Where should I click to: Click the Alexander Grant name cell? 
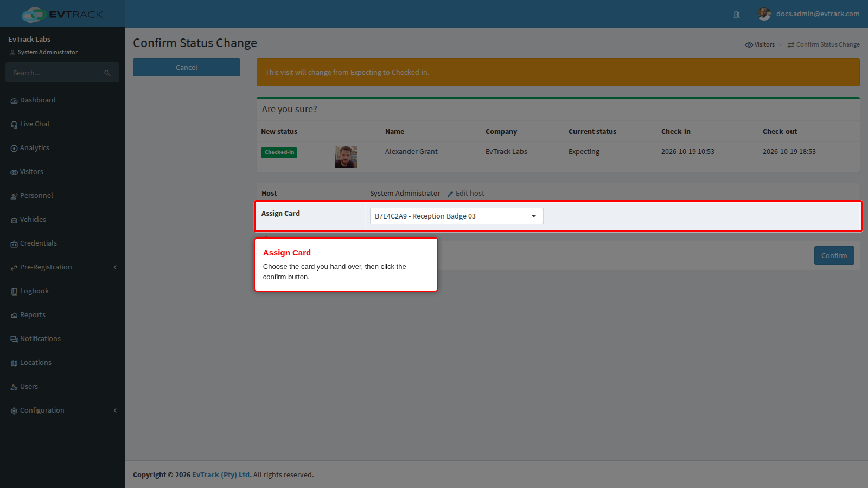[411, 152]
